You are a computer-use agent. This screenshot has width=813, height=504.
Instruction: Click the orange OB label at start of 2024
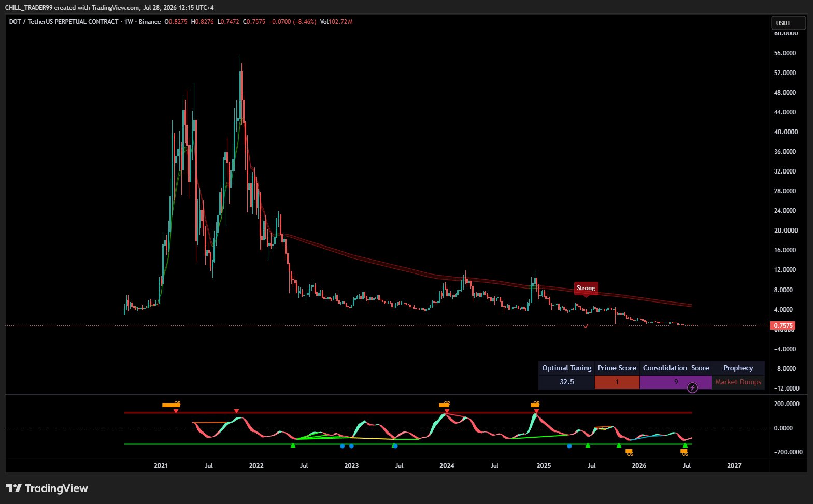[x=444, y=405]
